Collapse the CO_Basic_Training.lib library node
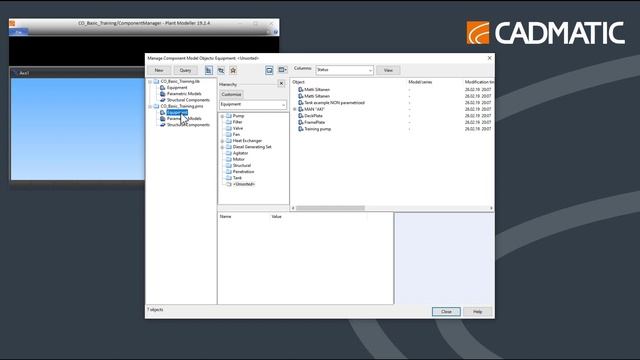This screenshot has width=640, height=360. [x=150, y=82]
